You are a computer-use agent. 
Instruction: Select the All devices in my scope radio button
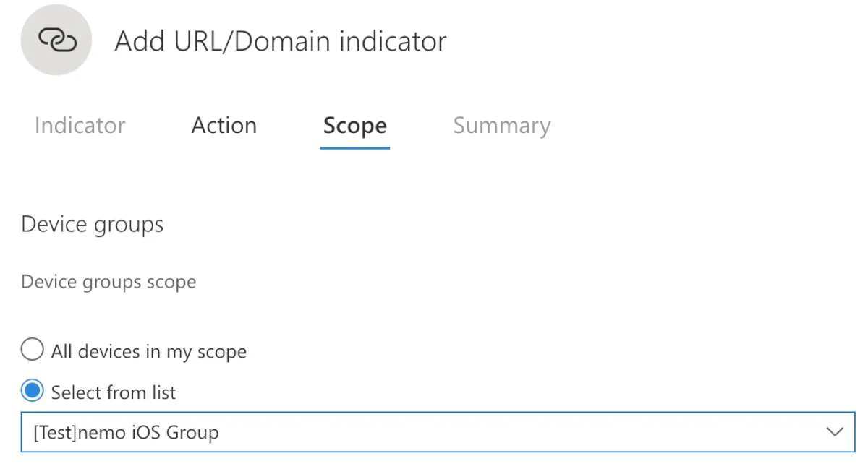coord(32,351)
